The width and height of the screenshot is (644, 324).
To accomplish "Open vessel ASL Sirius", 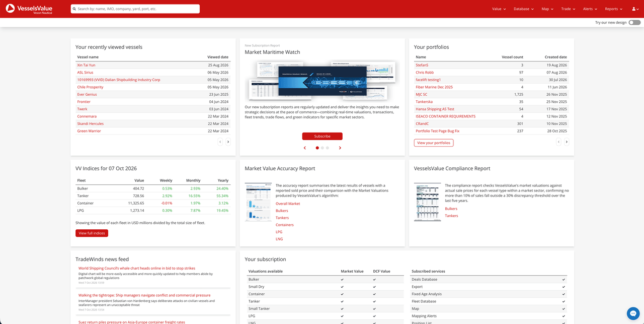I will point(85,73).
